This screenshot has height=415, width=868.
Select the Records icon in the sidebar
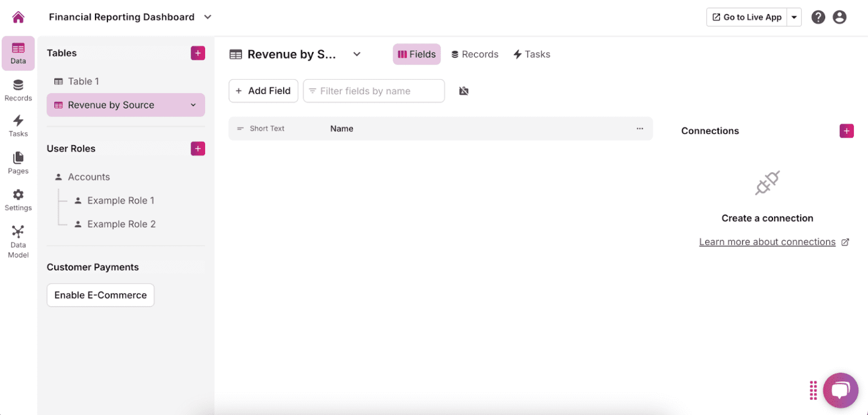coord(18,90)
